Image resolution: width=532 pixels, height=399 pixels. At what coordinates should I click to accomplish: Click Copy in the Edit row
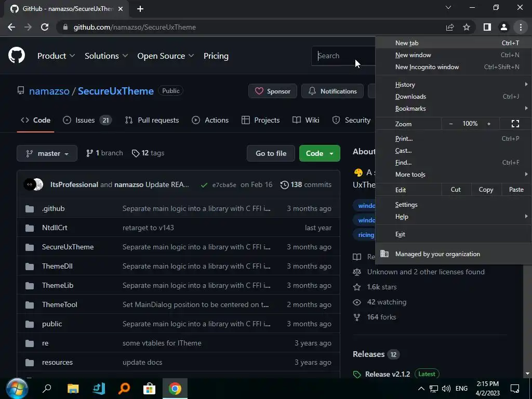click(486, 190)
